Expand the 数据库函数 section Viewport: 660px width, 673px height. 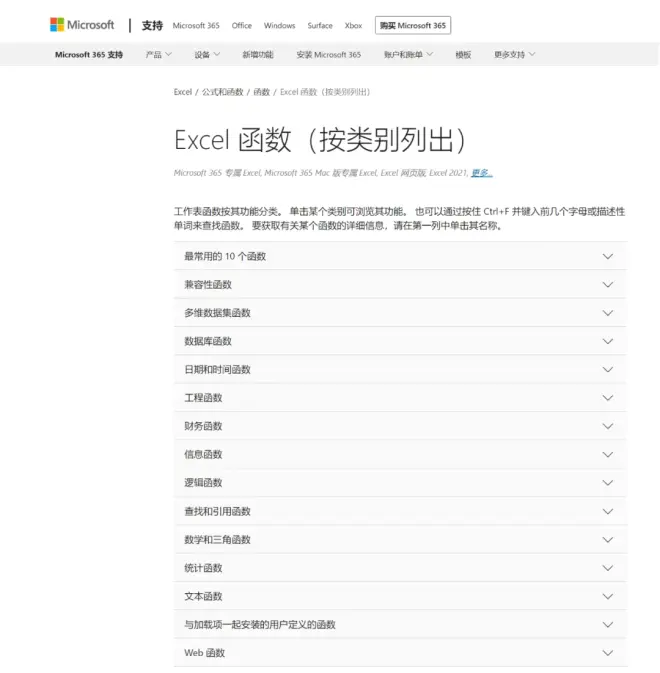click(400, 341)
